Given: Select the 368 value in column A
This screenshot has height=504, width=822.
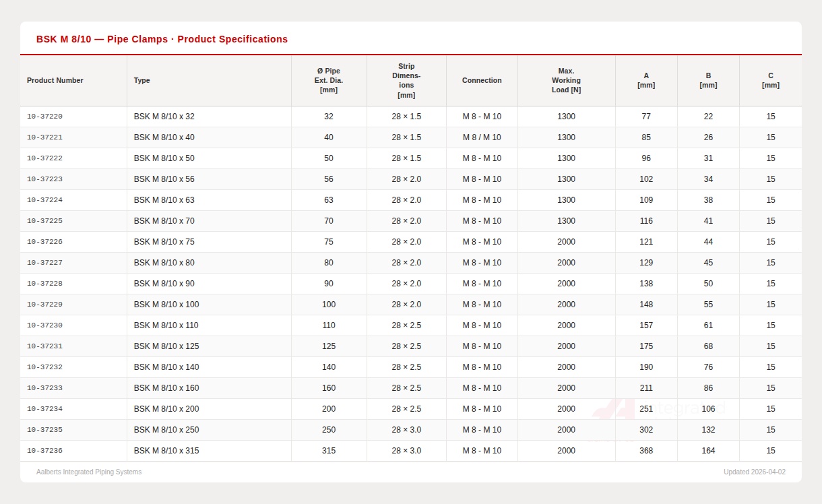Looking at the screenshot, I should [646, 451].
